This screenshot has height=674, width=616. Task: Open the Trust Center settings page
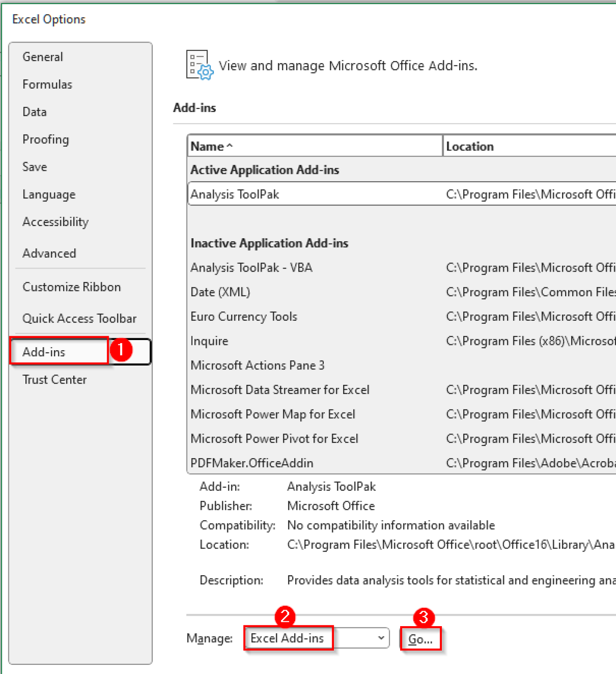point(54,379)
